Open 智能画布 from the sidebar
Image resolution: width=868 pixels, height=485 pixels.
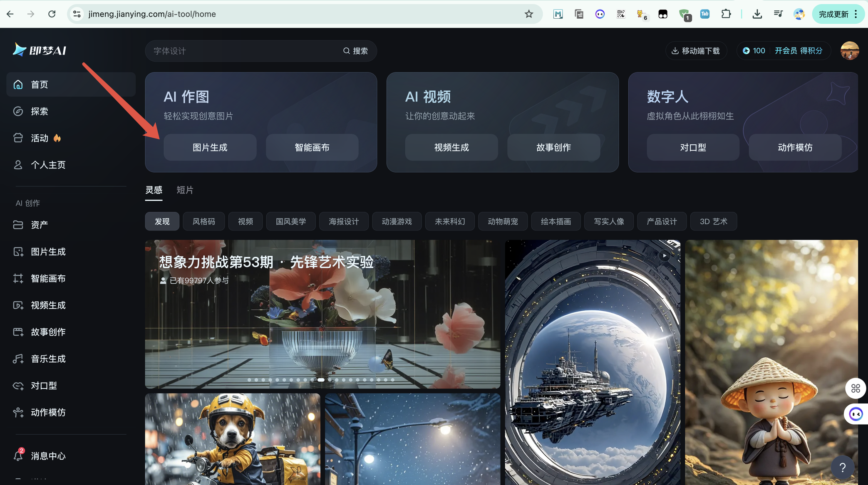pos(48,279)
